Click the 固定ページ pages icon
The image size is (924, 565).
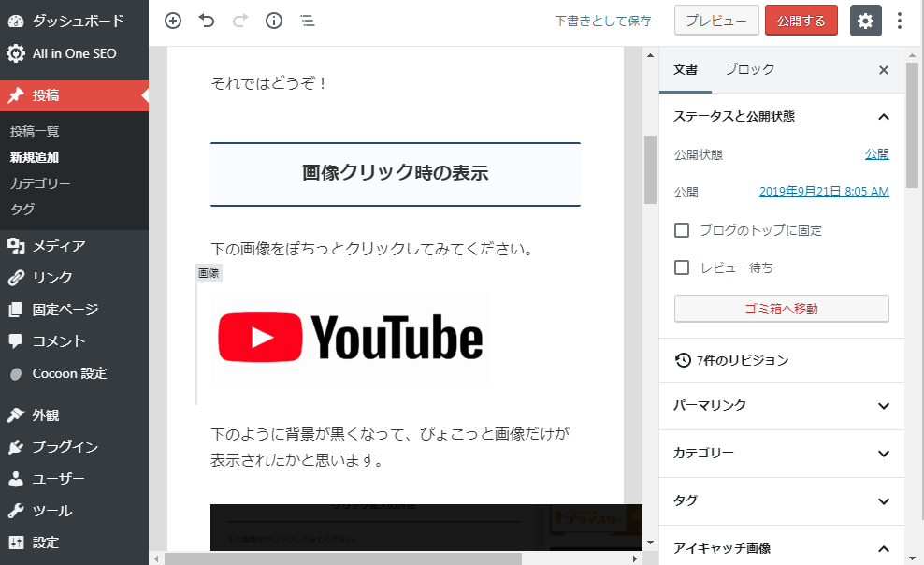click(16, 310)
